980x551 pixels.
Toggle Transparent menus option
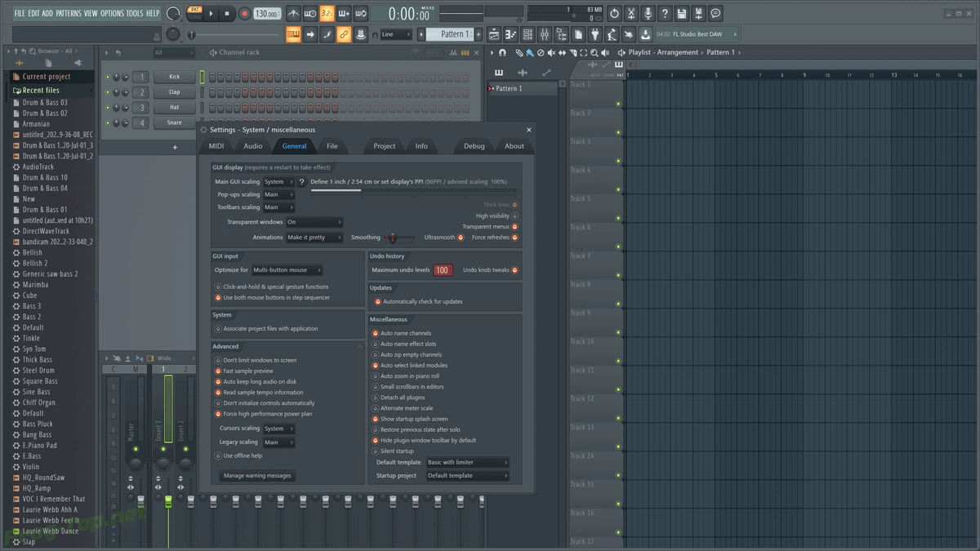coord(514,227)
